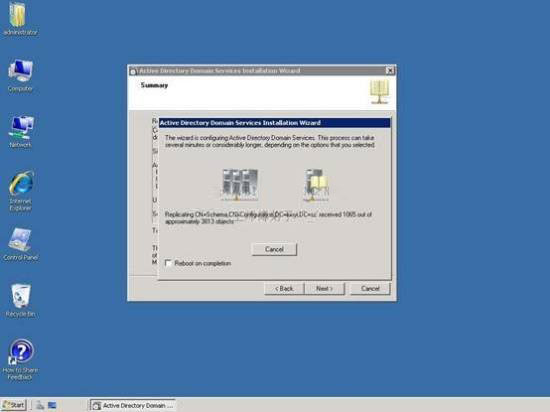550x412 pixels.
Task: Open the Computer desktop icon
Action: pyautogui.click(x=20, y=75)
